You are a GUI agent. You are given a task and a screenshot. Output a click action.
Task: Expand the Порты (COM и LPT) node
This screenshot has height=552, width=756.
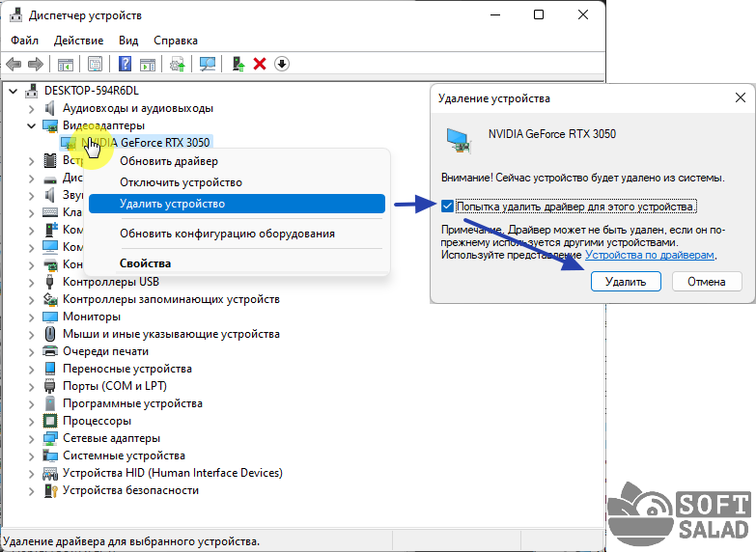(31, 387)
